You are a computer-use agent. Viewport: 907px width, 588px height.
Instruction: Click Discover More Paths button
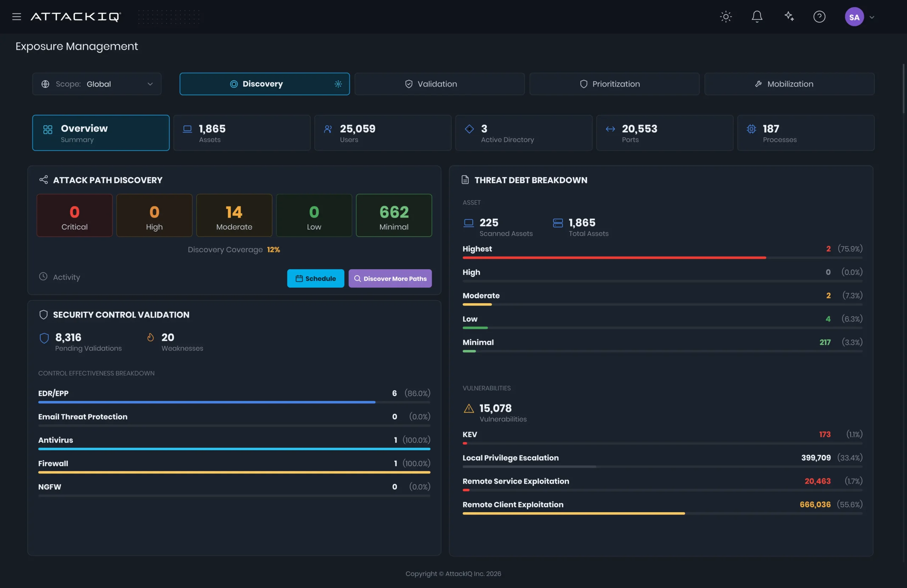[390, 278]
